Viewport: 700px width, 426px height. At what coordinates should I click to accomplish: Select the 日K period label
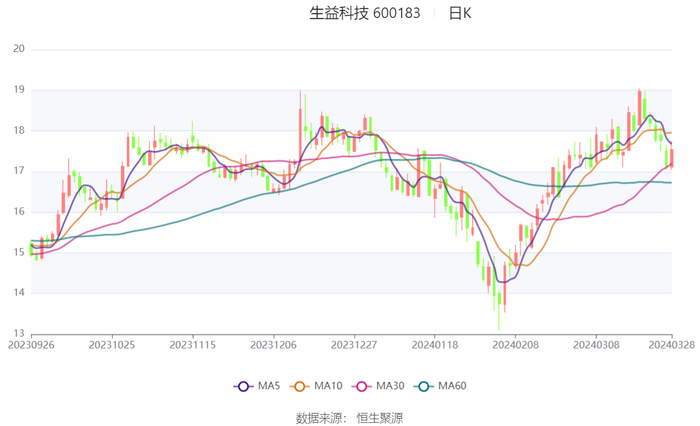coord(459,13)
